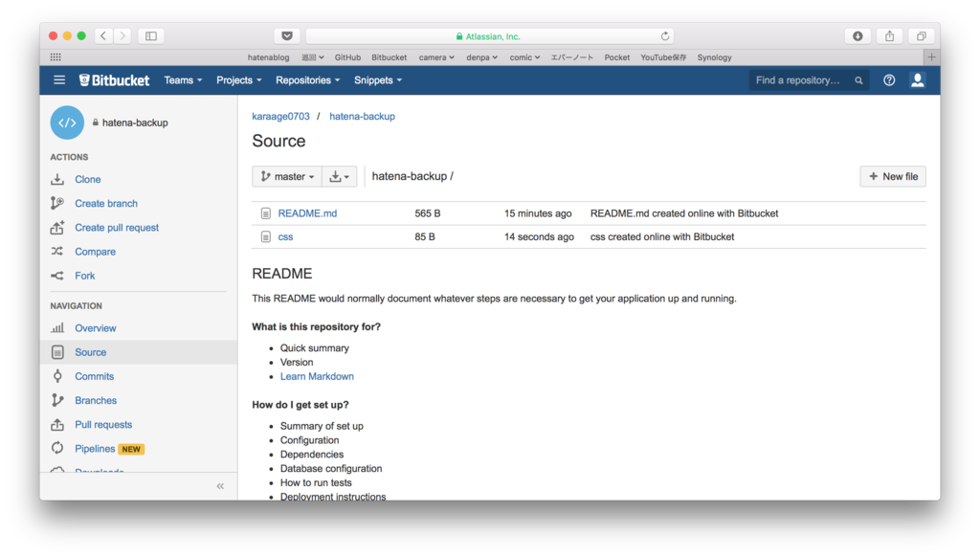Open the Compare link in sidebar
The height and width of the screenshot is (557, 980).
pyautogui.click(x=95, y=252)
